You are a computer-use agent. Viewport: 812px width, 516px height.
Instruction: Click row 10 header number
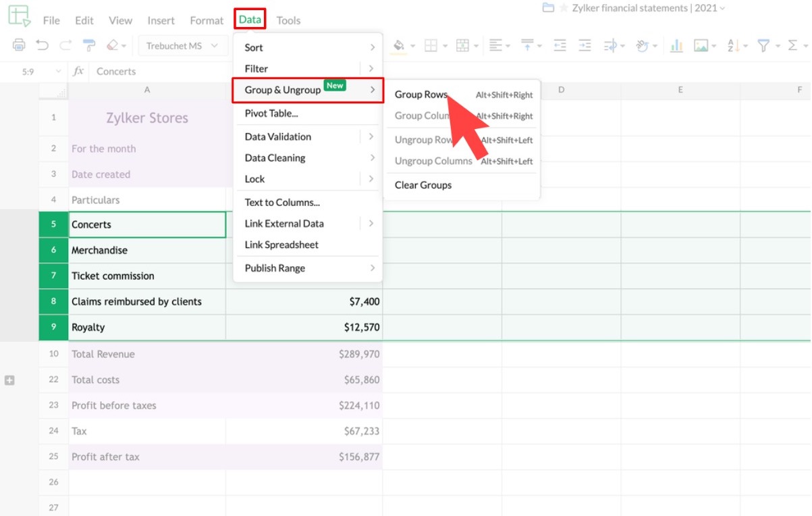(x=53, y=354)
